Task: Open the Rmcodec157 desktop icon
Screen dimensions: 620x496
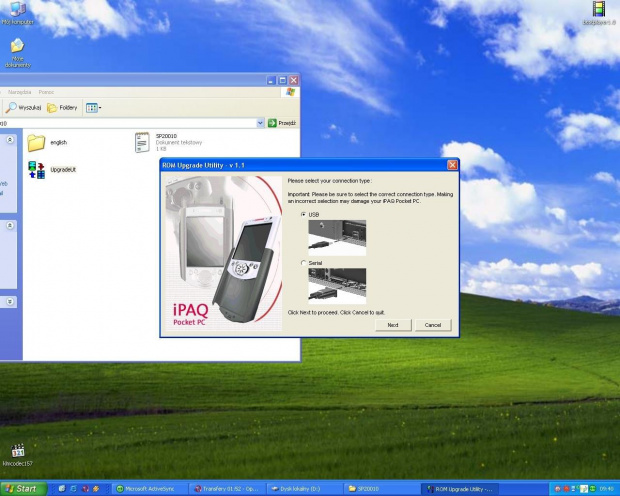Action: [x=18, y=454]
